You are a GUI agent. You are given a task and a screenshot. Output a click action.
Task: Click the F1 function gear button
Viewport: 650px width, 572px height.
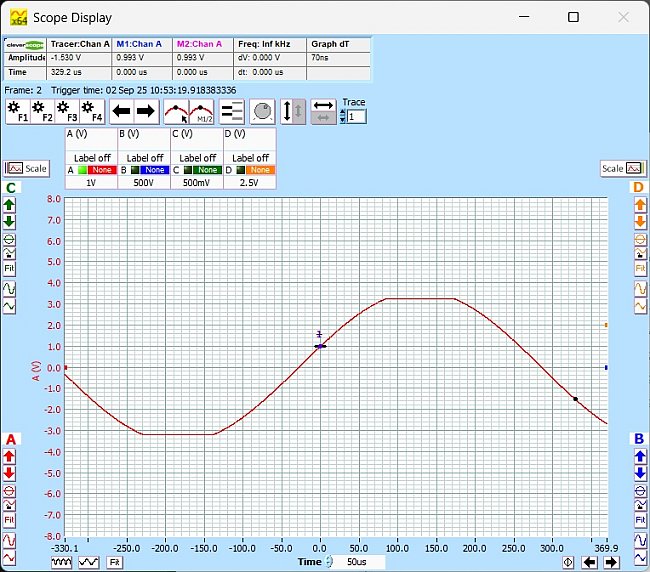point(17,111)
